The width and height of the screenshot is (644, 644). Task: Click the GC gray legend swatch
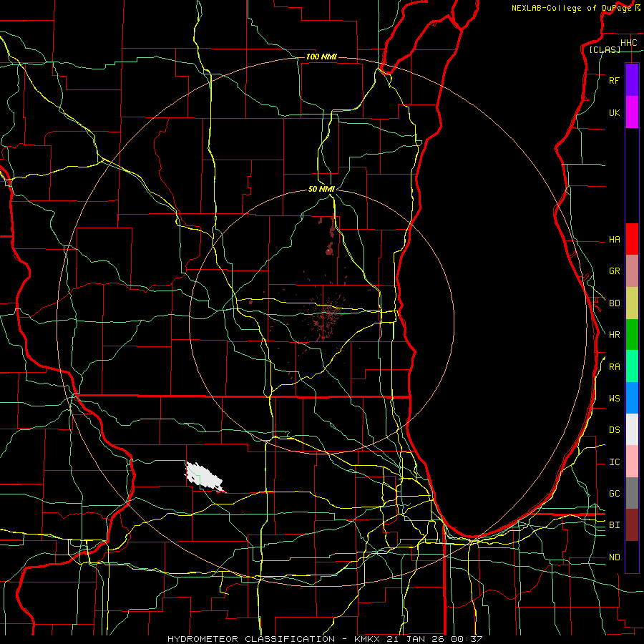point(632,493)
